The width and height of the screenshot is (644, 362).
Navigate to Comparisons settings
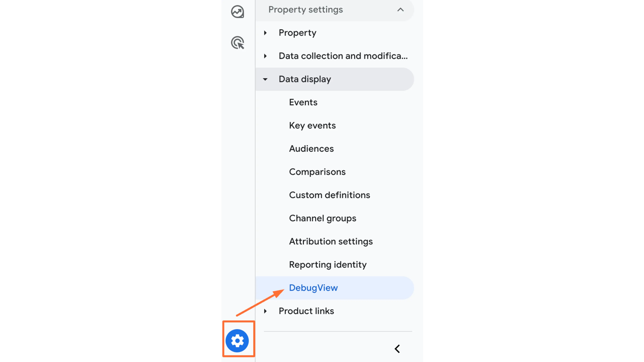point(317,171)
